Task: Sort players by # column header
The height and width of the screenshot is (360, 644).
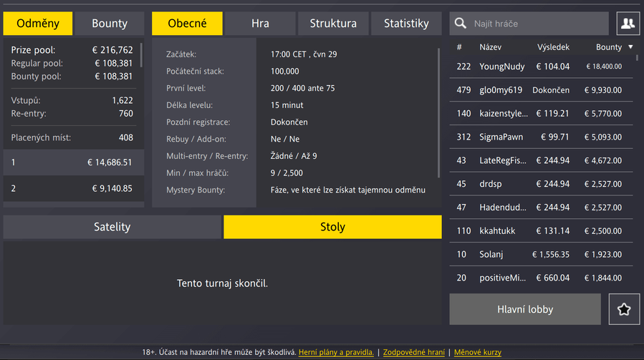Action: (459, 47)
